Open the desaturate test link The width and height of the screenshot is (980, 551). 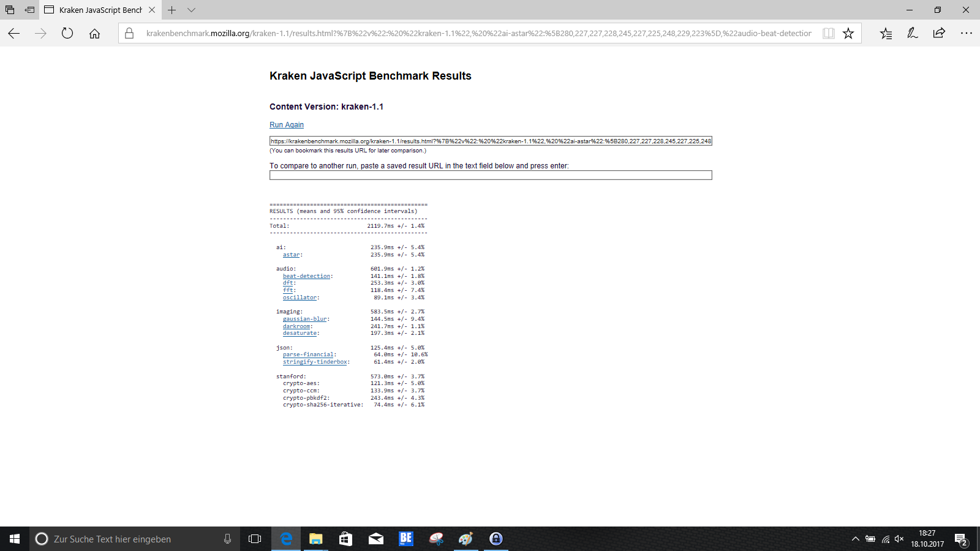[300, 333]
